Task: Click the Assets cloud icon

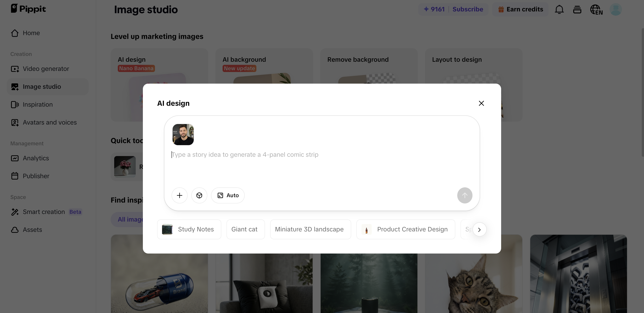Action: [15, 230]
